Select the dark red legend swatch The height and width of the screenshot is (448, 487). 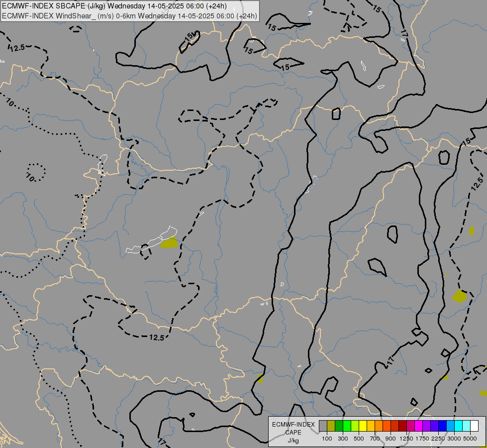pos(402,426)
